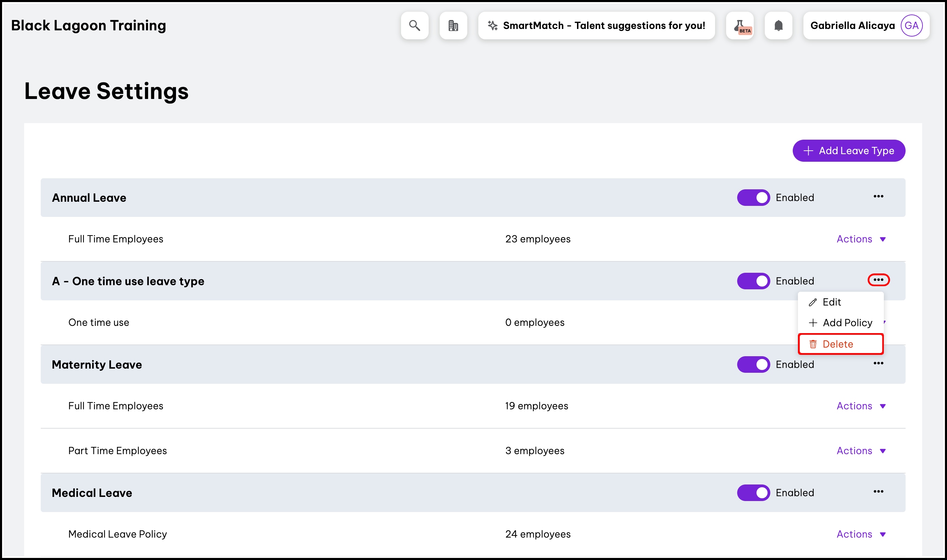947x560 pixels.
Task: Expand Actions for Annual Leave Full Time Employees
Action: (860, 239)
